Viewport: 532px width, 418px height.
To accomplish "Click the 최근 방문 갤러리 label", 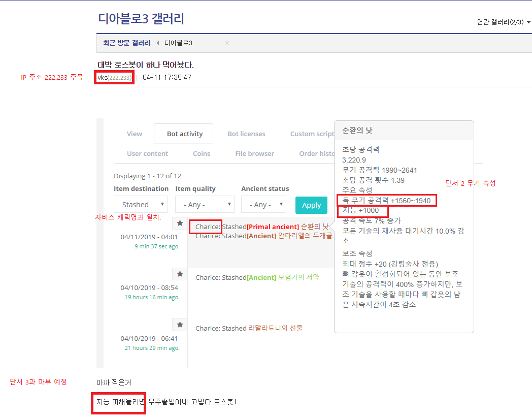I will tap(126, 43).
